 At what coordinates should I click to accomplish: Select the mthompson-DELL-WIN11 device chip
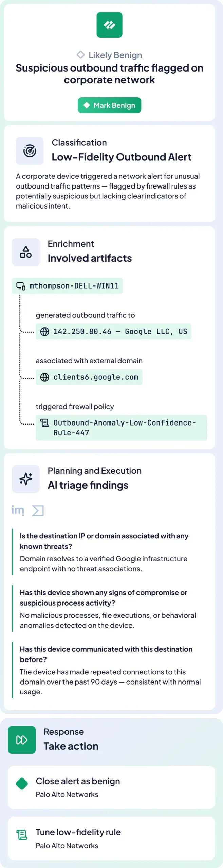pos(68,286)
